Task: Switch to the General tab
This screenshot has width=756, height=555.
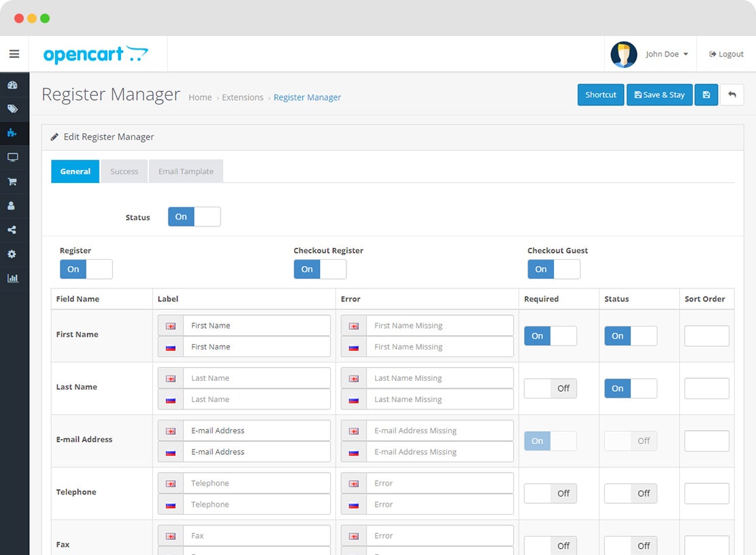Action: tap(76, 171)
